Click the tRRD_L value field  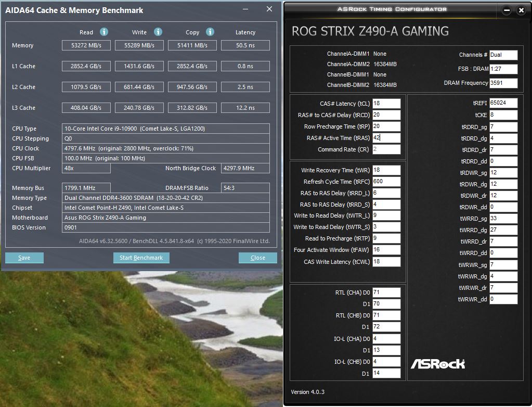tap(386, 193)
